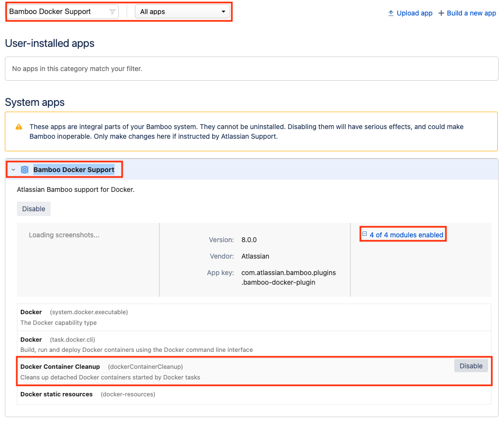Click the vendor value Atlassian

pos(255,256)
